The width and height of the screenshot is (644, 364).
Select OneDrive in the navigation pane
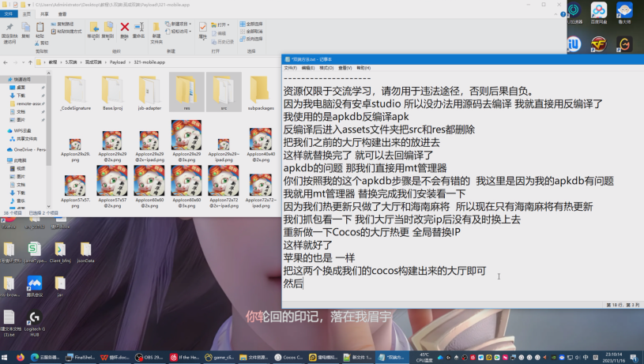pyautogui.click(x=30, y=148)
